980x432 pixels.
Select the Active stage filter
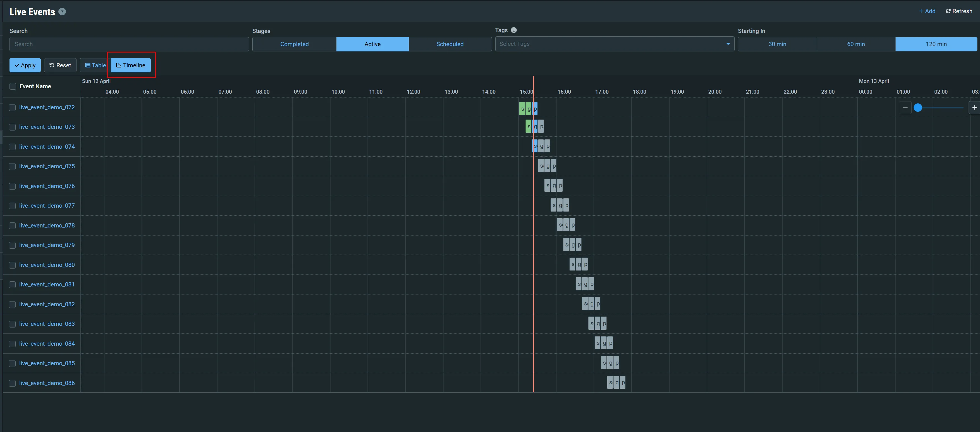coord(372,44)
